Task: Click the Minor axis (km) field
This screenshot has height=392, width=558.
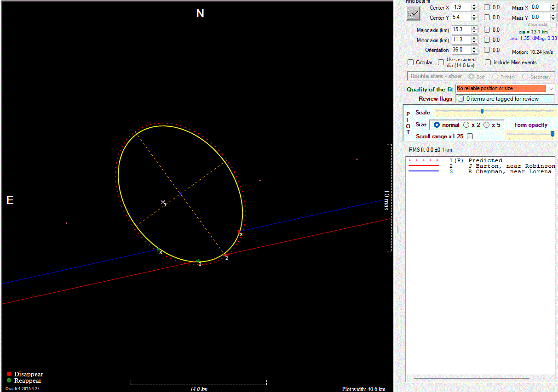Action: click(461, 40)
